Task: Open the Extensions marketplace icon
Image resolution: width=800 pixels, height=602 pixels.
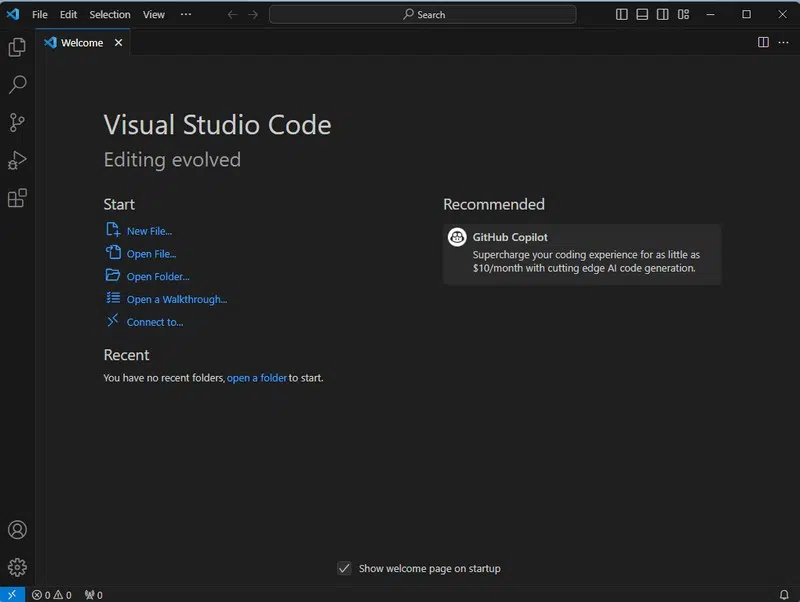Action: (x=16, y=198)
